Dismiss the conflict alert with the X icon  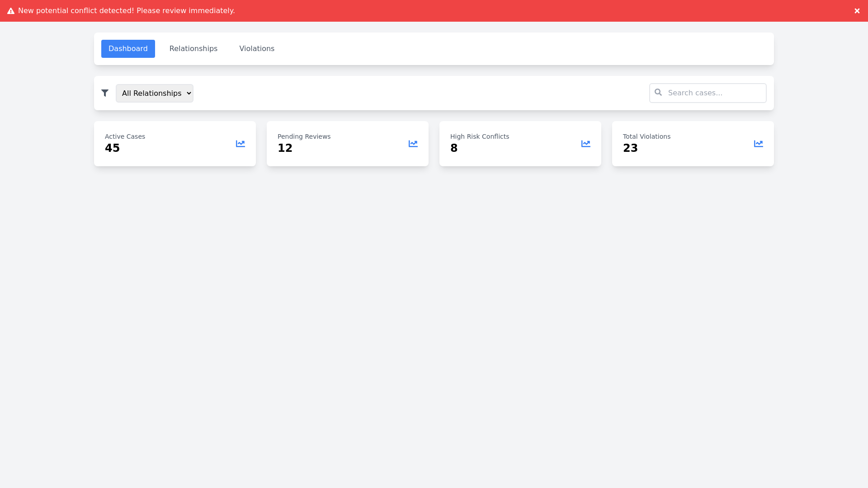[857, 11]
